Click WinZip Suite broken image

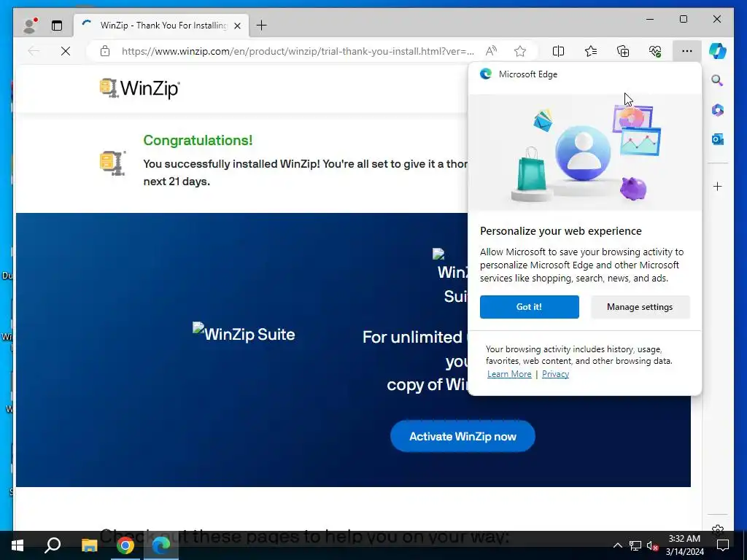pos(244,333)
